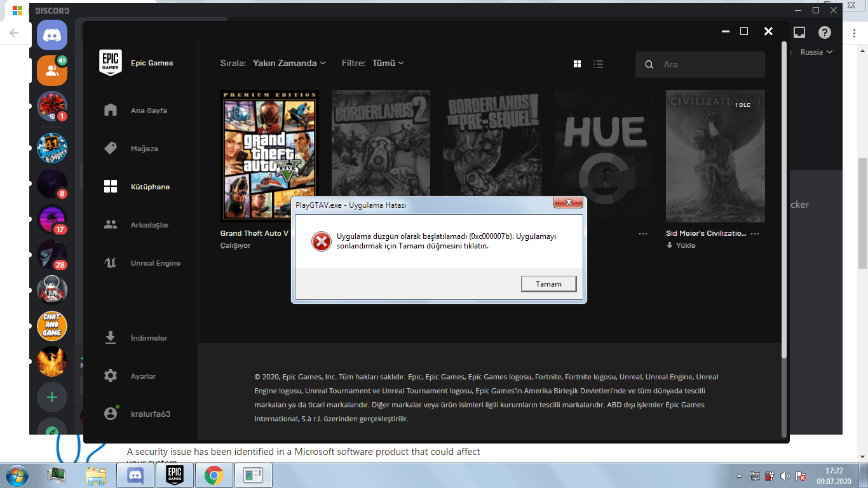Click the search magnifier icon in Epic launcher

[x=649, y=64]
